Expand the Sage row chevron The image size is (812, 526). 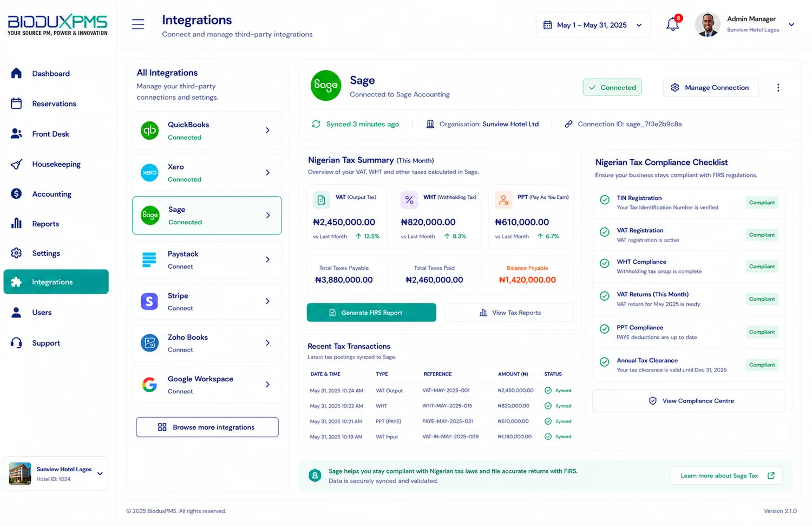pyautogui.click(x=268, y=216)
